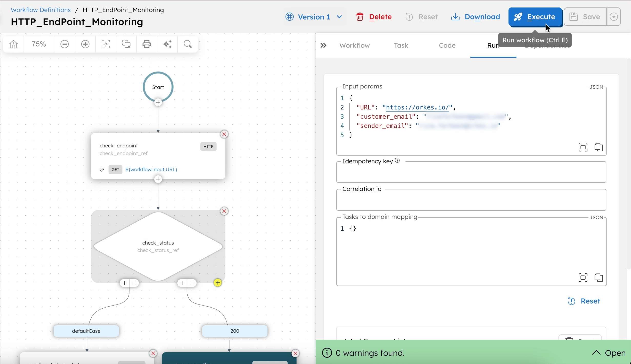The height and width of the screenshot is (364, 631).
Task: Select the check_endpoint HTTP task node
Action: 158,156
